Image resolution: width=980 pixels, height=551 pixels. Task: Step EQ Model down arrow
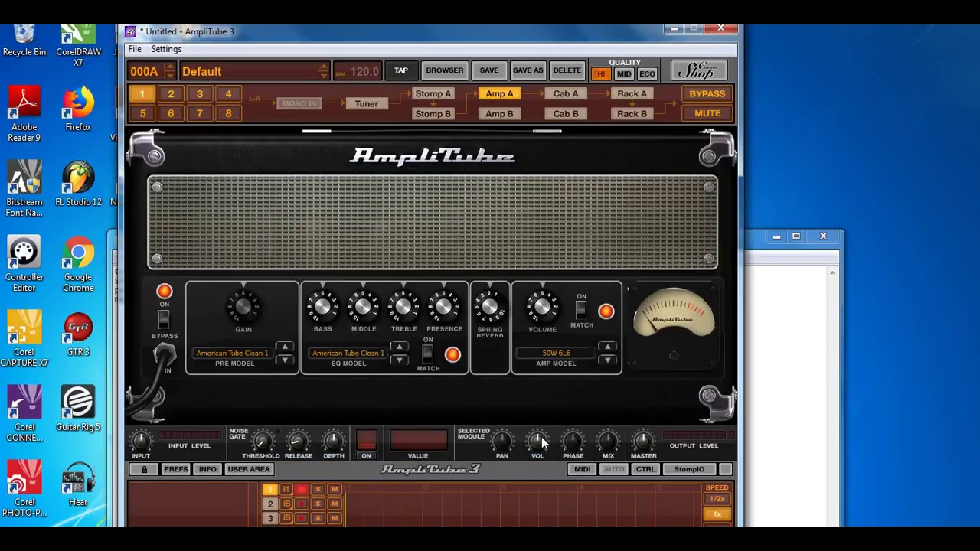pos(399,360)
